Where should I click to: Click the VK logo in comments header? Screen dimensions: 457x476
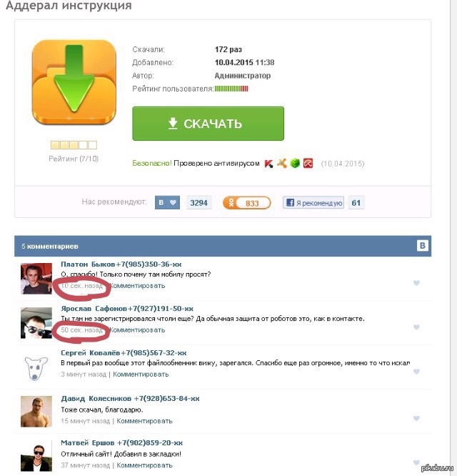(423, 246)
